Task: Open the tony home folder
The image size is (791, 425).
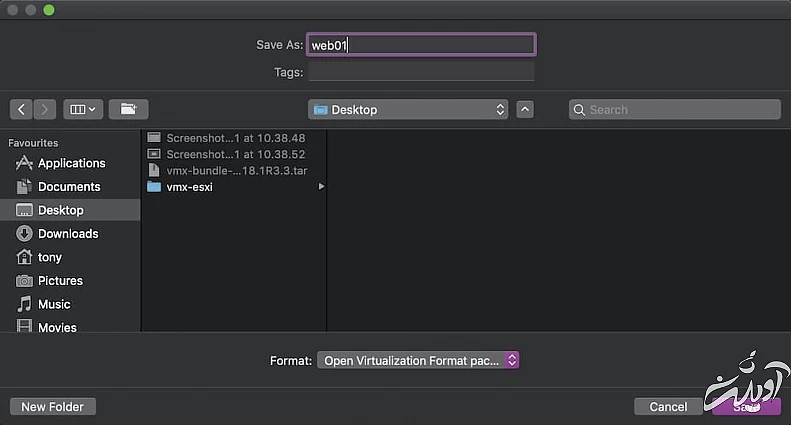Action: point(49,257)
